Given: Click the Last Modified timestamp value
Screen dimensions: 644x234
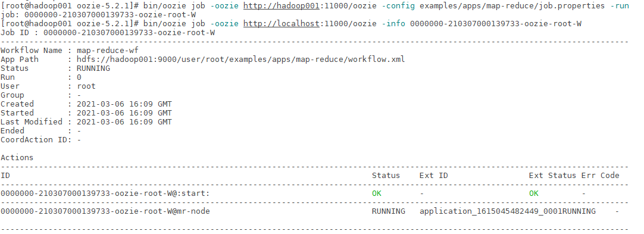Looking at the screenshot, I should 124,122.
